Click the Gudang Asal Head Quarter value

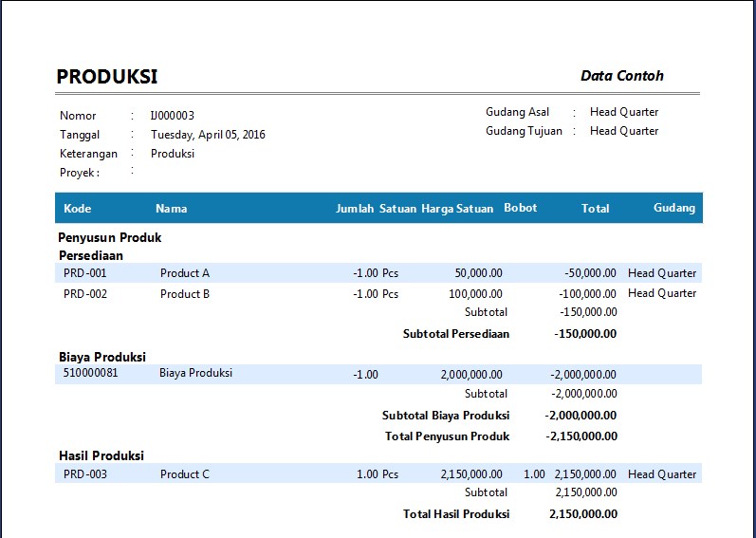point(623,112)
